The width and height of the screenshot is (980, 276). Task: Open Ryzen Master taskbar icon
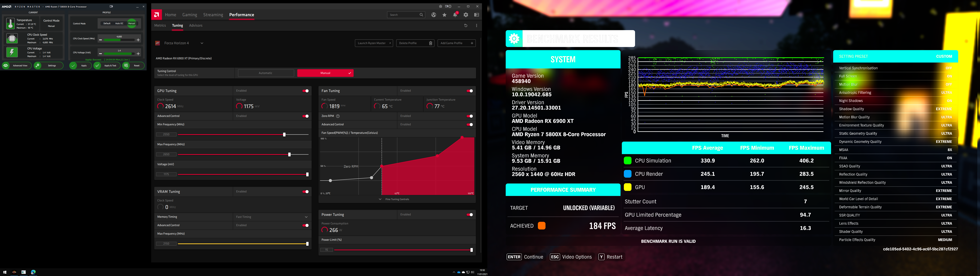14,272
